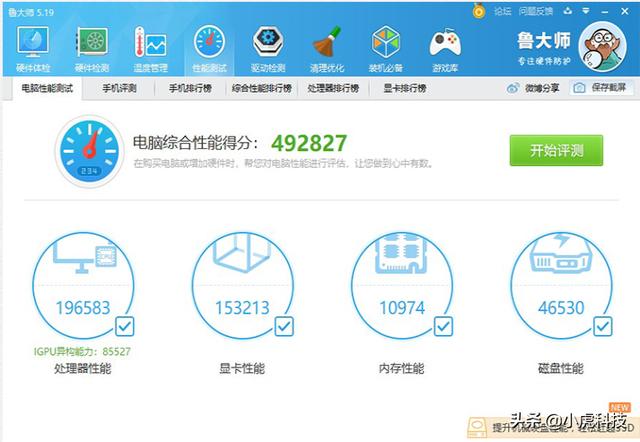
Task: Click IGPU异构能力: 85527 text
Action: (82, 351)
